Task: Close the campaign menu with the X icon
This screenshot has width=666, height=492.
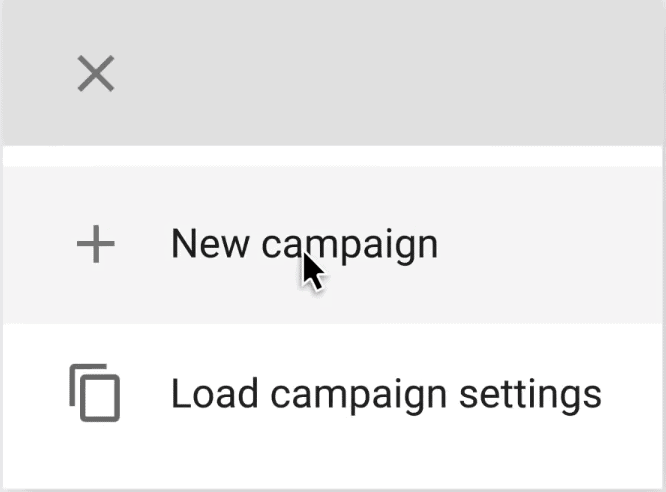Action: point(96,73)
